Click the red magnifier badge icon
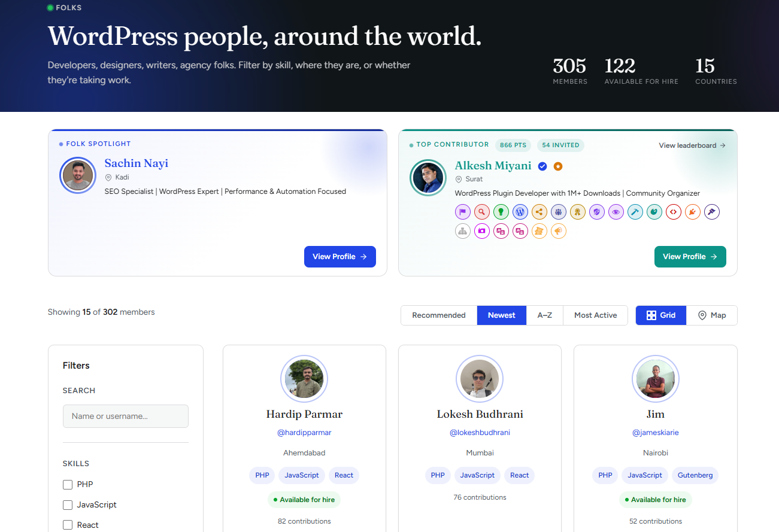Image resolution: width=779 pixels, height=532 pixels. (482, 212)
